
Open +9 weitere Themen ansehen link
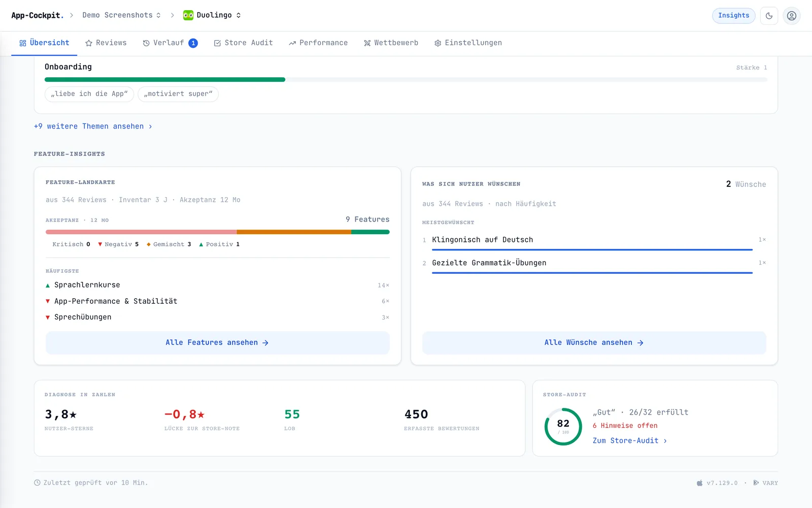point(93,126)
